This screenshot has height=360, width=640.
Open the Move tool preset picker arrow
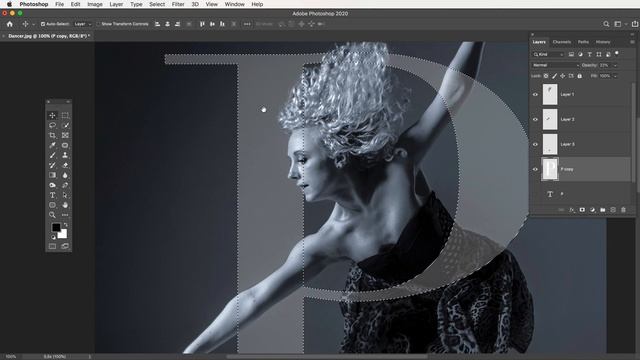pyautogui.click(x=33, y=24)
